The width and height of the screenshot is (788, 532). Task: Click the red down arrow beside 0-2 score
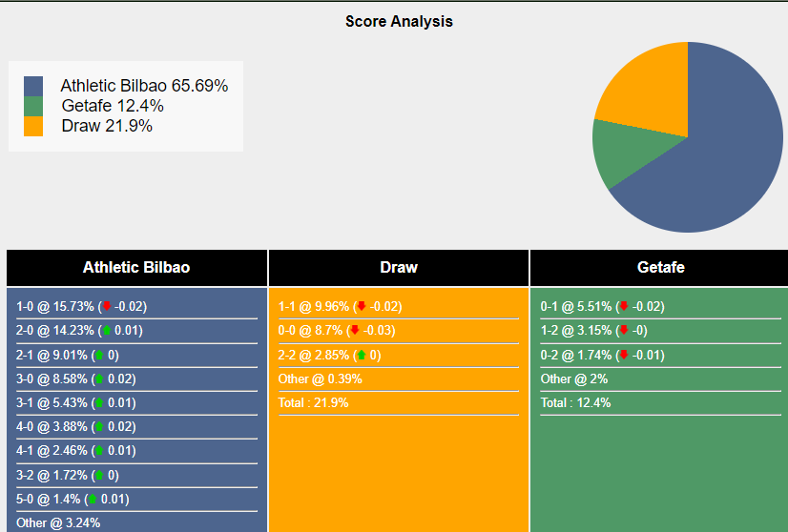[x=624, y=355]
